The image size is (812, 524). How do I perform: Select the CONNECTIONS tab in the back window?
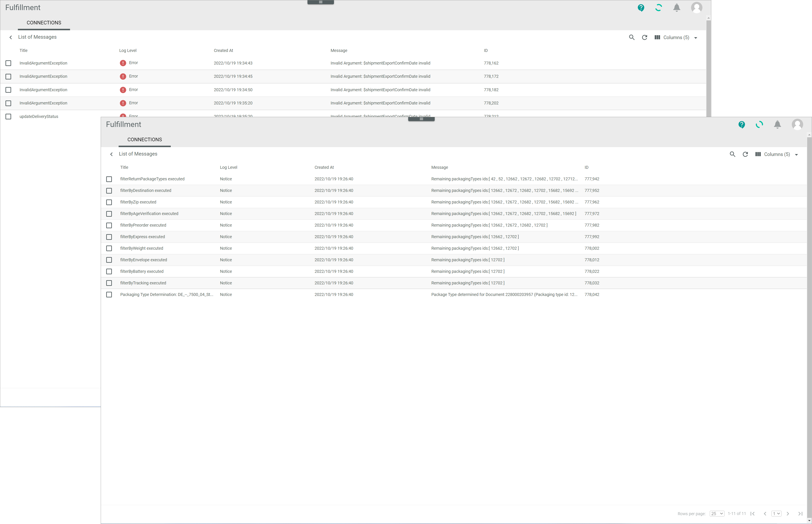click(x=44, y=23)
